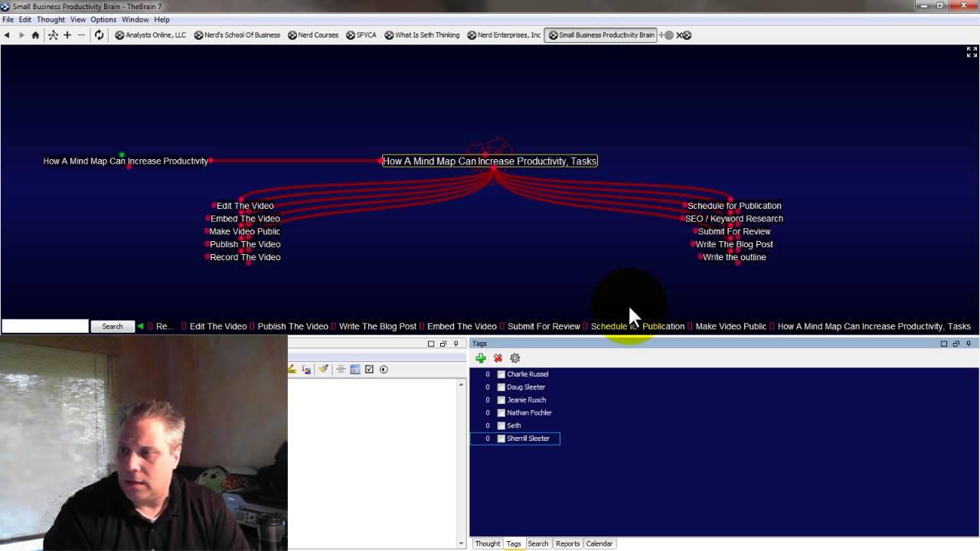Switch to the Calendar tab

point(599,543)
